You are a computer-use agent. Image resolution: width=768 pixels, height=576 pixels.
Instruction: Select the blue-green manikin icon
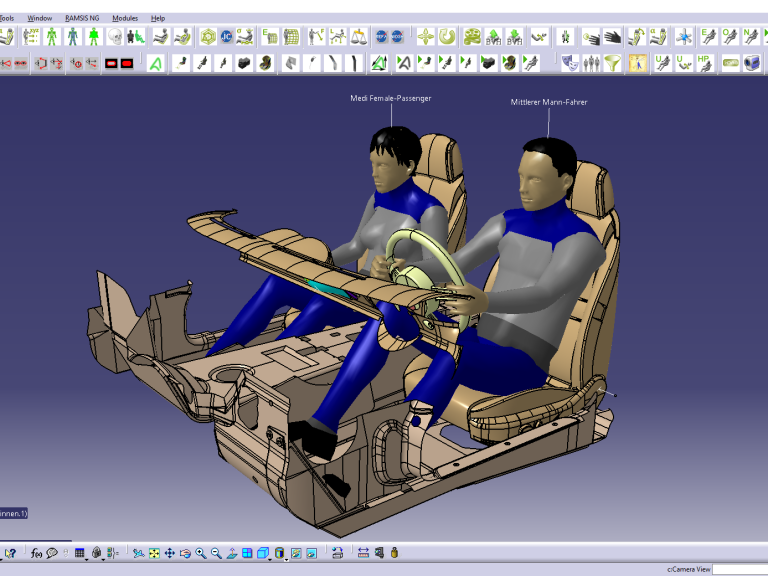pyautogui.click(x=73, y=37)
